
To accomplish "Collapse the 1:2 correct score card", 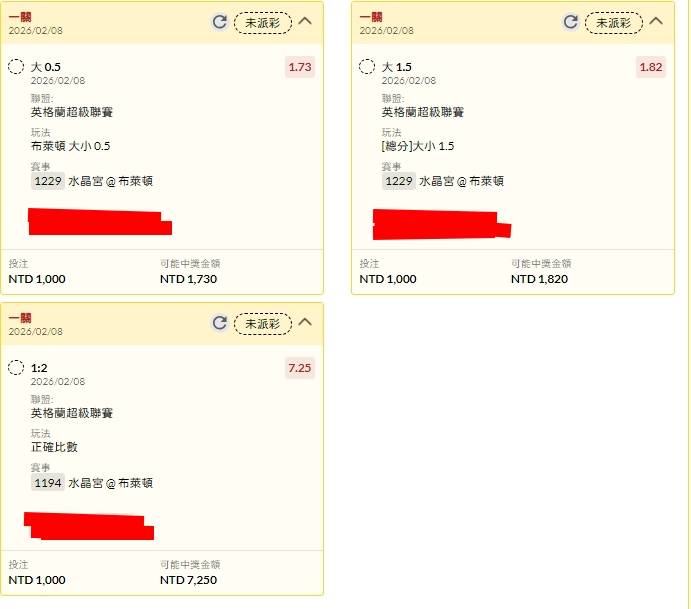I will tap(305, 322).
